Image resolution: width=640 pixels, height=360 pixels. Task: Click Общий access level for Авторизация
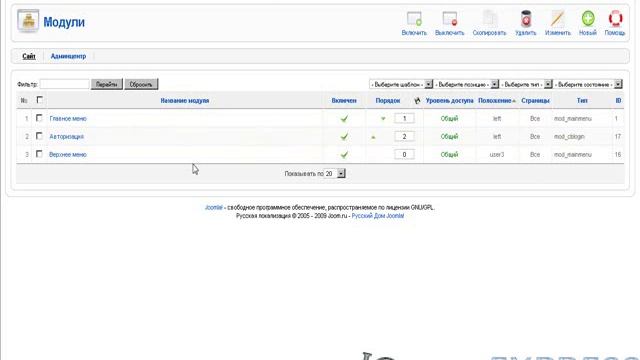[x=449, y=137]
